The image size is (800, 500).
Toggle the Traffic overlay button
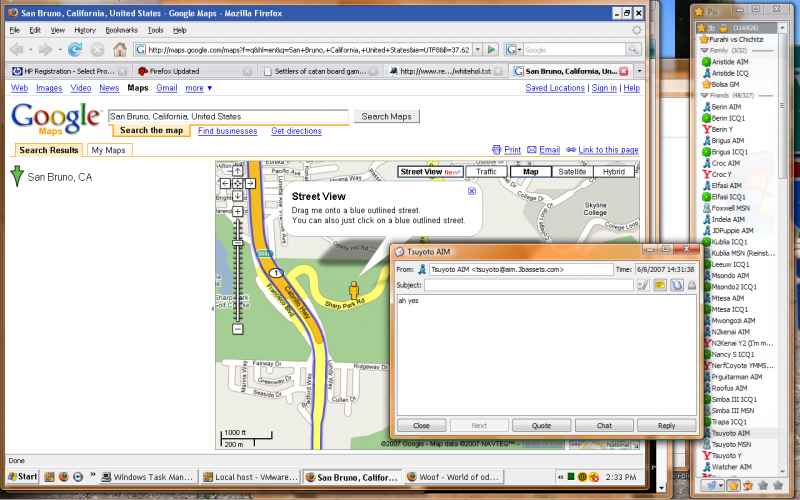pos(485,172)
